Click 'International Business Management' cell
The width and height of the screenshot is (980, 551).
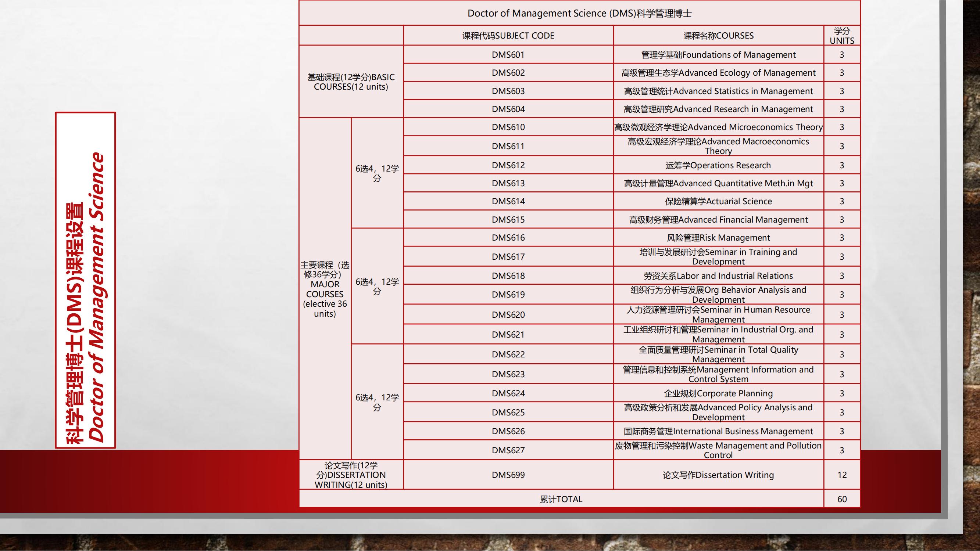pos(718,431)
